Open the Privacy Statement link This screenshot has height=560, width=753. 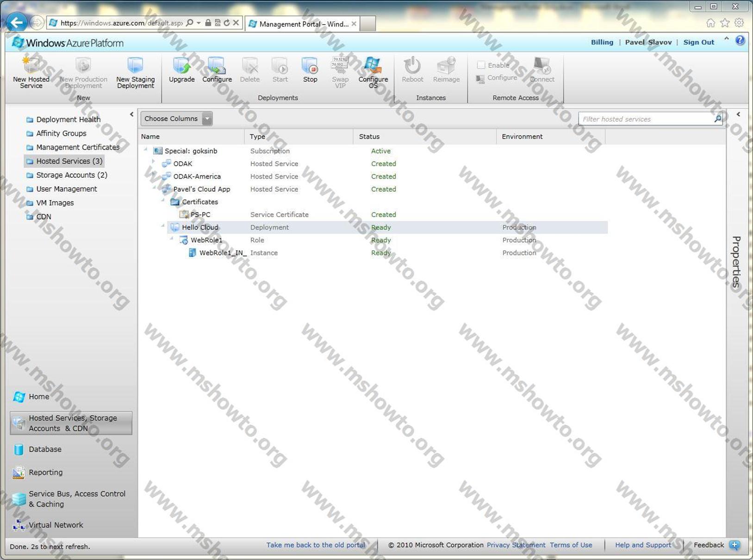coord(516,545)
